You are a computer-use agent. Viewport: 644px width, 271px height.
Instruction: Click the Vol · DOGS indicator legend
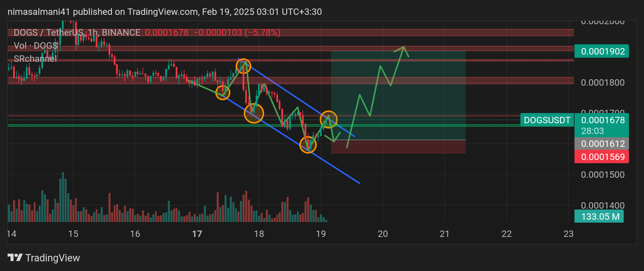pos(36,46)
